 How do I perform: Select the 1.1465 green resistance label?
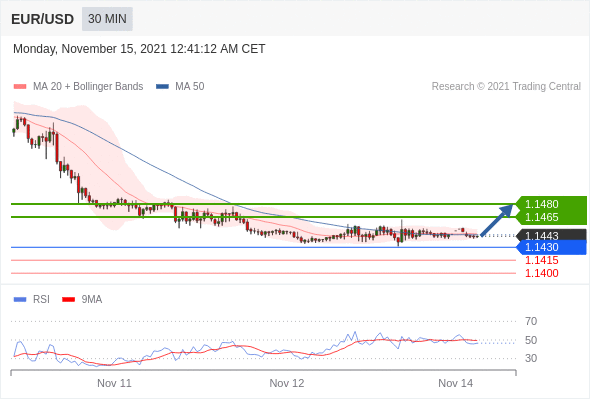tap(551, 217)
